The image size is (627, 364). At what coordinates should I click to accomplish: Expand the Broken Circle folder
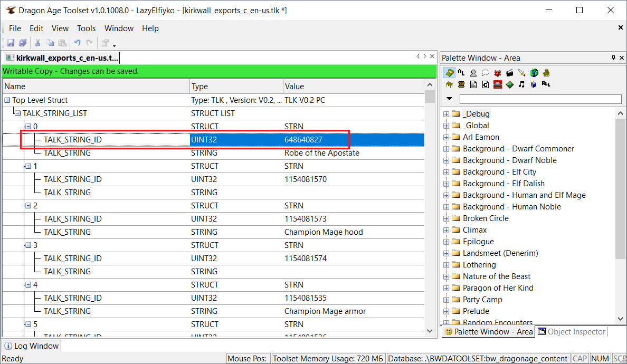click(x=446, y=218)
